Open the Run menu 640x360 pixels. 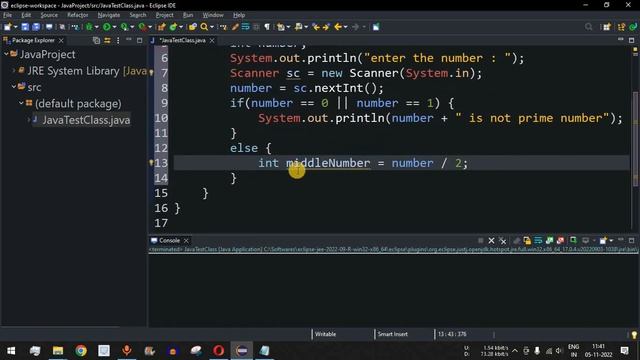point(188,15)
